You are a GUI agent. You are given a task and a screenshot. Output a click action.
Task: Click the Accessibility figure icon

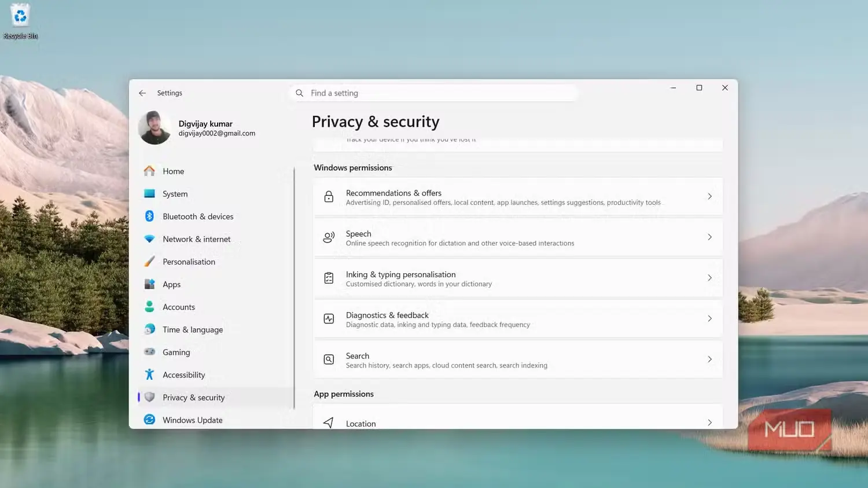[149, 375]
